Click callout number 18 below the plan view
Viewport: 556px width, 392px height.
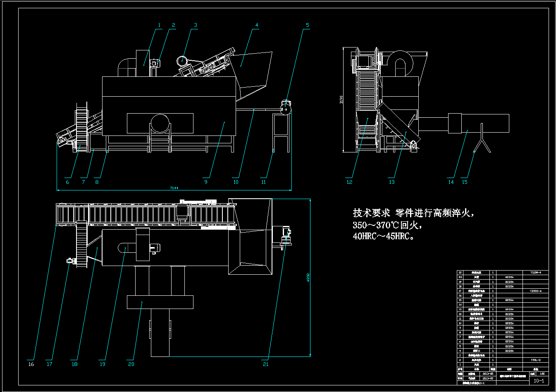click(74, 364)
